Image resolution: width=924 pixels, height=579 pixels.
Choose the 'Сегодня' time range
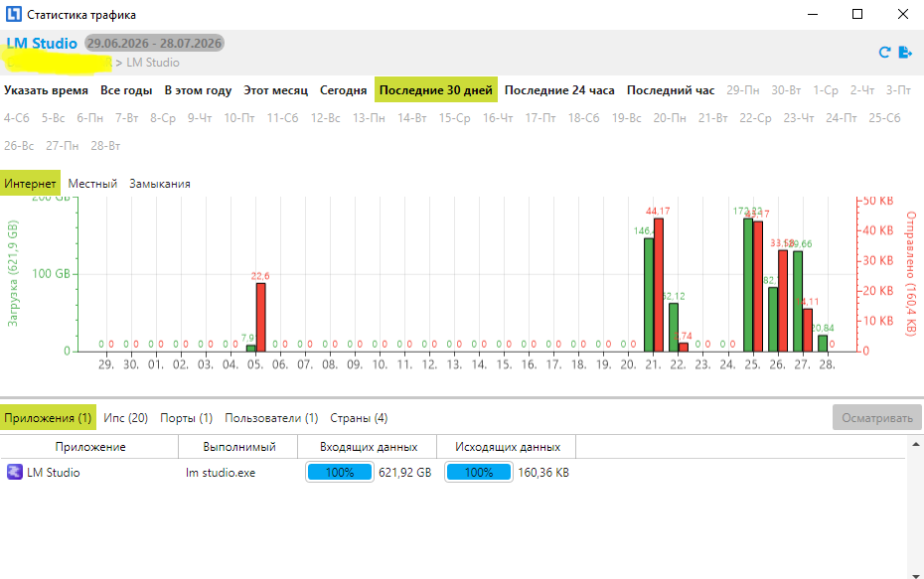[x=343, y=90]
